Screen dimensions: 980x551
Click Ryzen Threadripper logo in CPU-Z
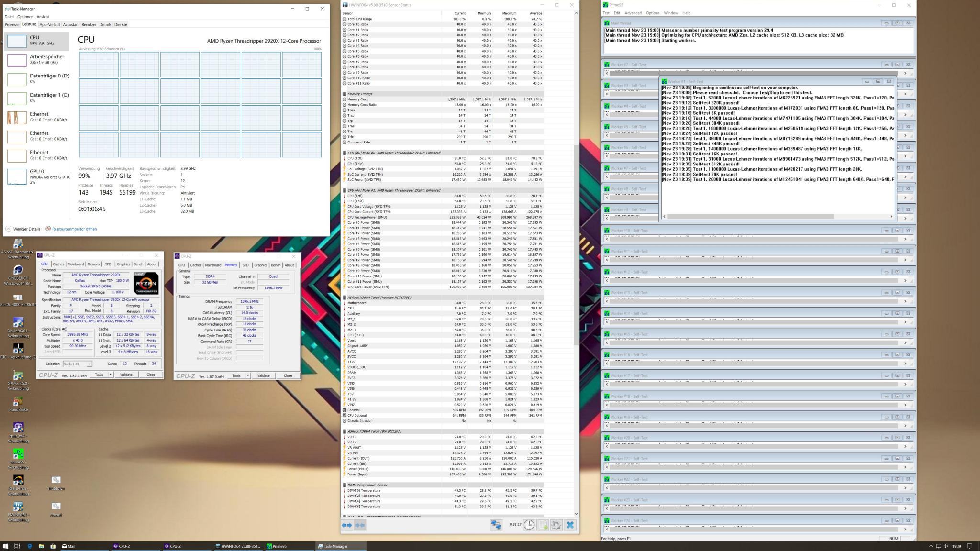point(146,283)
